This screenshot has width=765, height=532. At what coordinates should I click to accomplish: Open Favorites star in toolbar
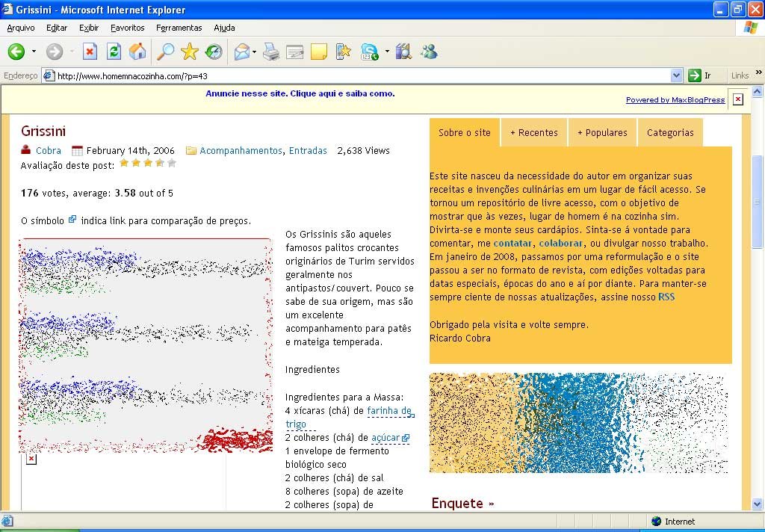[190, 52]
